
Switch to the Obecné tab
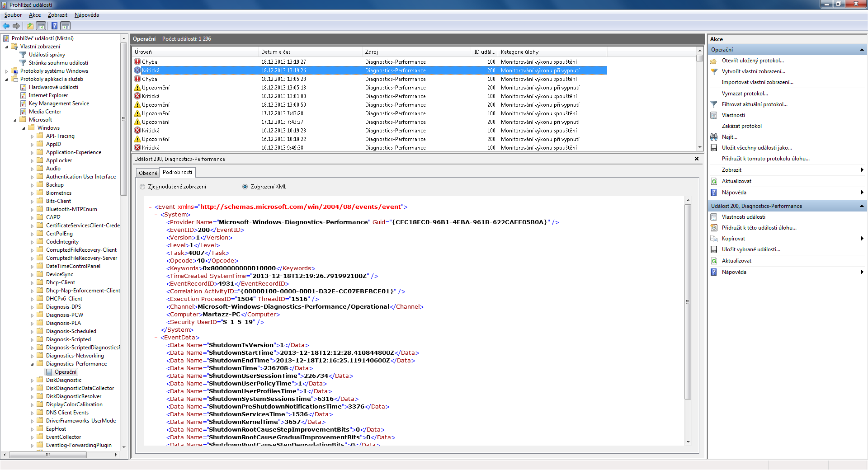tap(148, 173)
